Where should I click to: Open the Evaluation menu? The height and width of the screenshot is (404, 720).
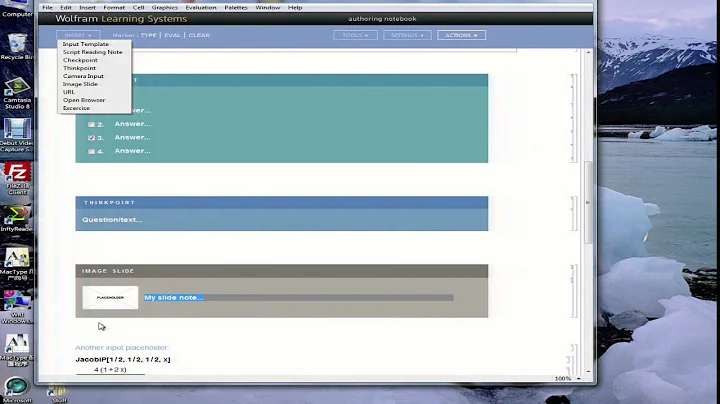click(x=201, y=7)
